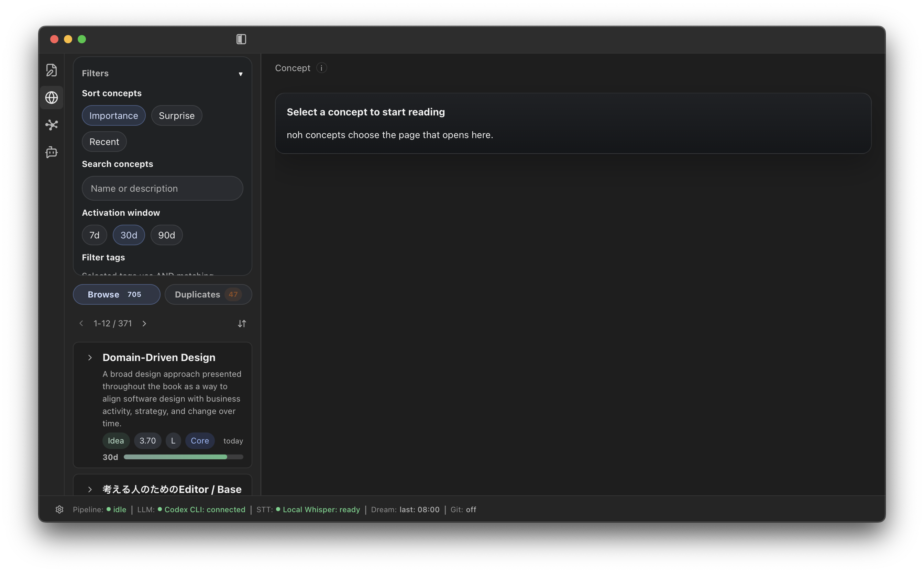Go to previous page of concepts
The image size is (924, 573).
click(81, 323)
